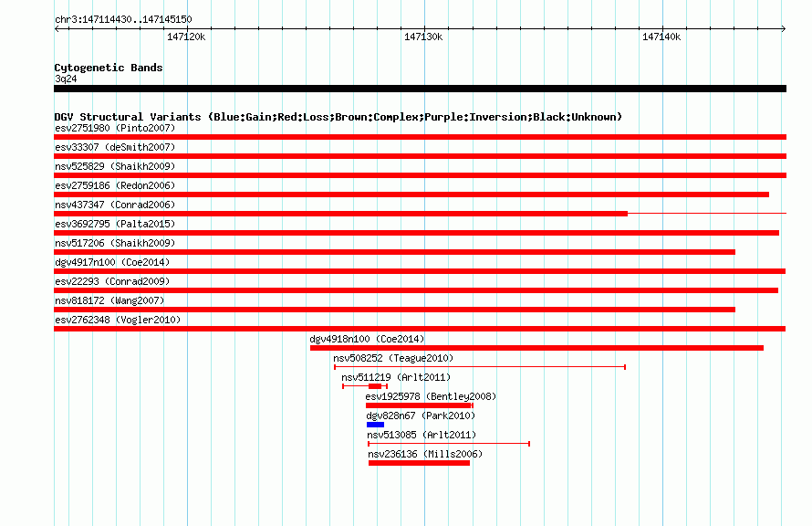Click the red bar of esv1925978
Viewport: 812px width, 526px height.
coord(419,405)
